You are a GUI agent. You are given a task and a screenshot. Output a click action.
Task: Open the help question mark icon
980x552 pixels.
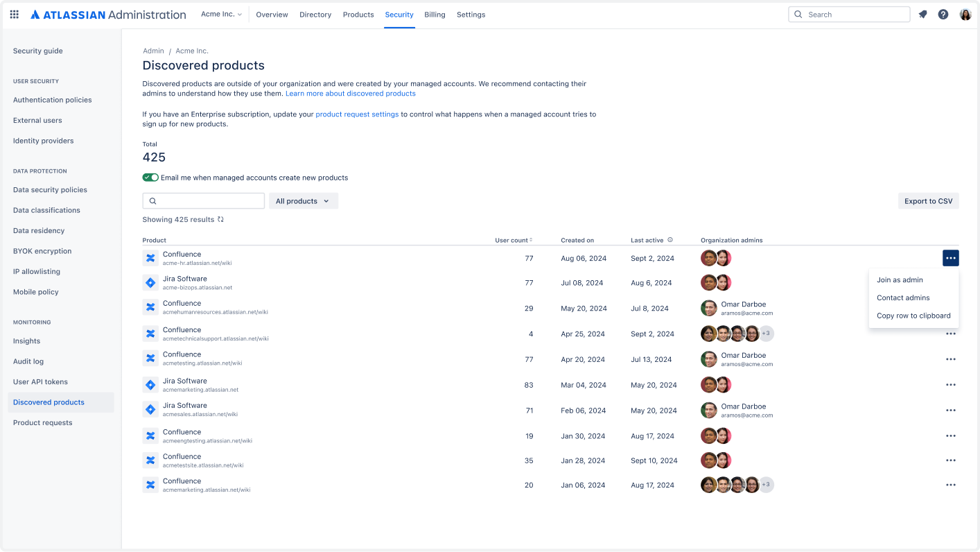[x=943, y=14]
